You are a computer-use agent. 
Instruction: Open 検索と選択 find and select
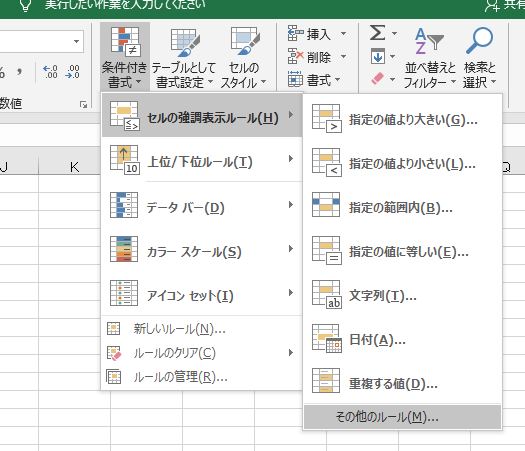point(479,57)
